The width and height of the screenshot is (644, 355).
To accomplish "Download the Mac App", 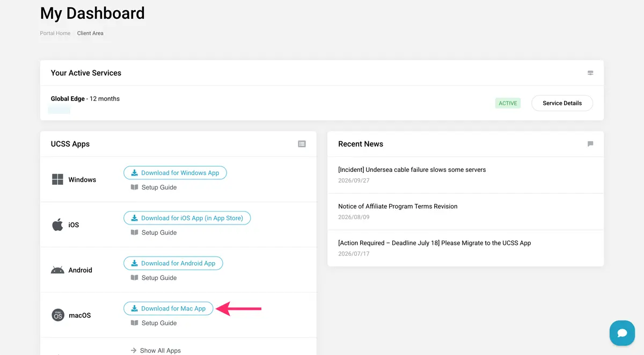I will click(x=168, y=308).
